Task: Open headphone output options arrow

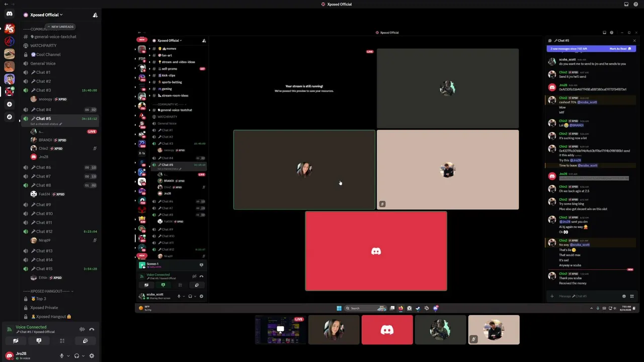Action: (x=83, y=356)
